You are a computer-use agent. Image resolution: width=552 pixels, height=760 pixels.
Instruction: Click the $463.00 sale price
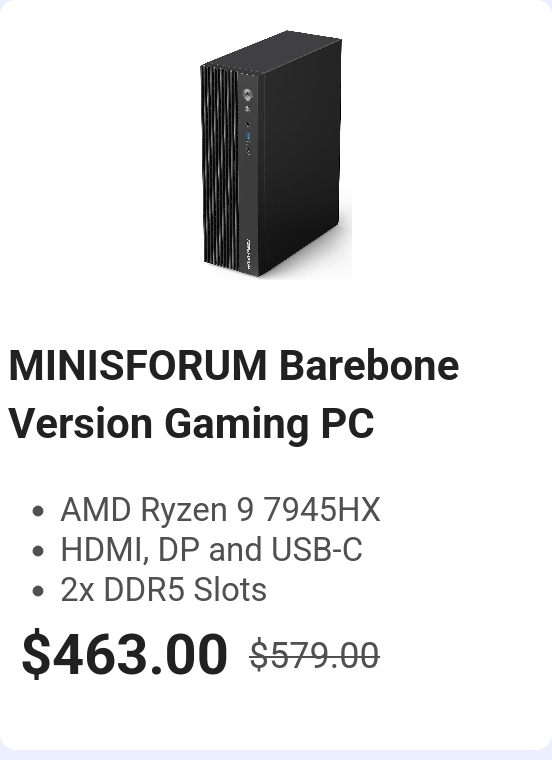tap(125, 654)
